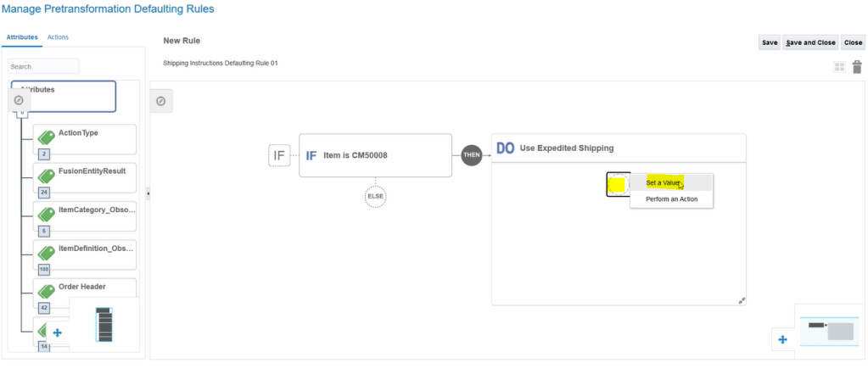Click the attributes Search field
This screenshot has height=380, width=868.
pos(44,66)
